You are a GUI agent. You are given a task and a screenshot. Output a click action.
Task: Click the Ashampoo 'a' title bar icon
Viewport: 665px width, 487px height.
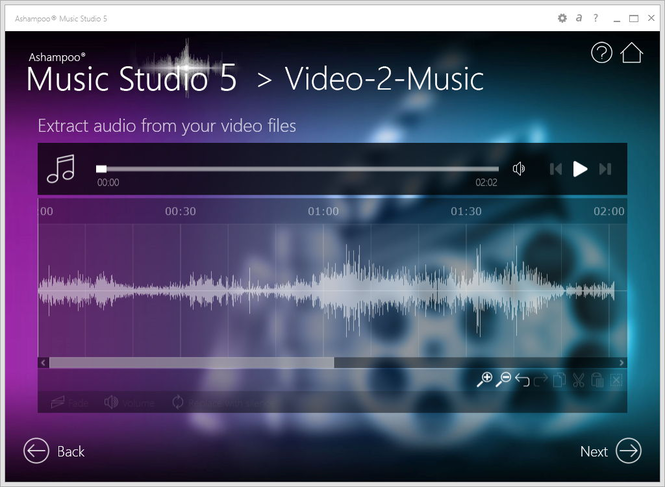pyautogui.click(x=579, y=18)
